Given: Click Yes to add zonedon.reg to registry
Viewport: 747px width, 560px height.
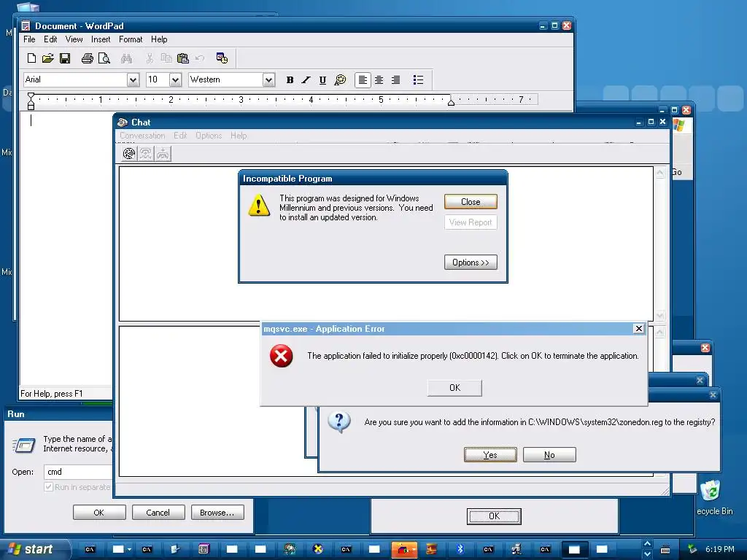Looking at the screenshot, I should pyautogui.click(x=490, y=455).
